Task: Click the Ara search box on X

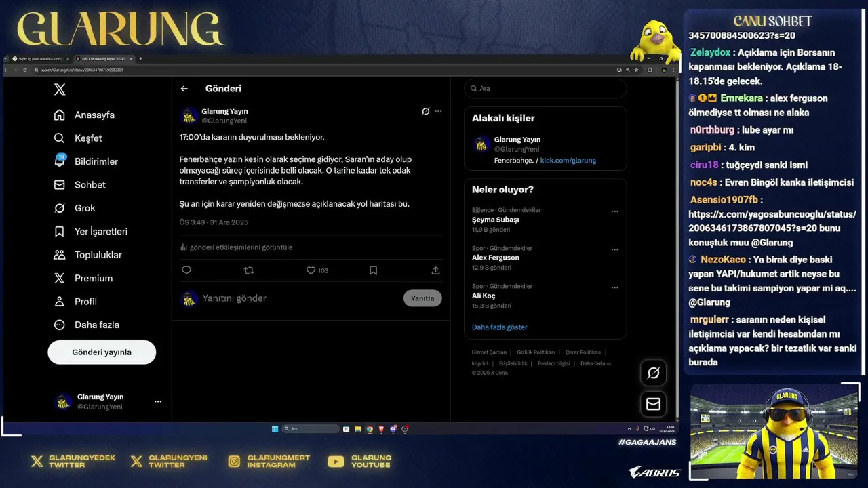Action: (x=545, y=89)
